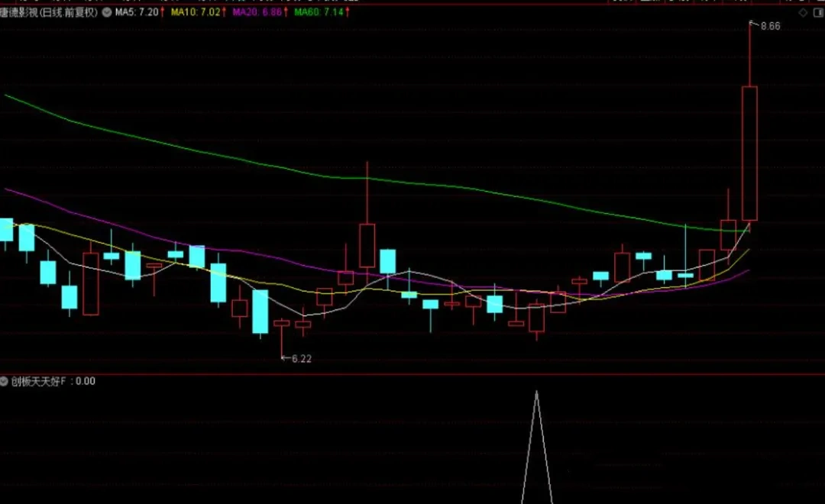Select the 创板天天好F indicator name

[38, 381]
